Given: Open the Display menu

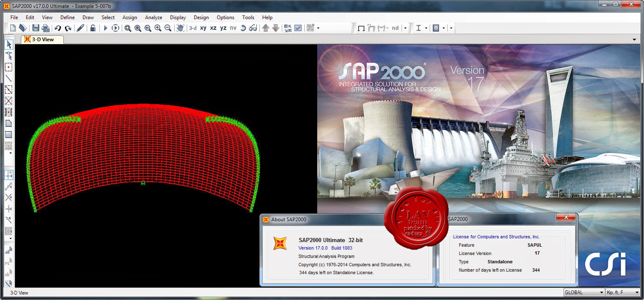Looking at the screenshot, I should pos(178,17).
